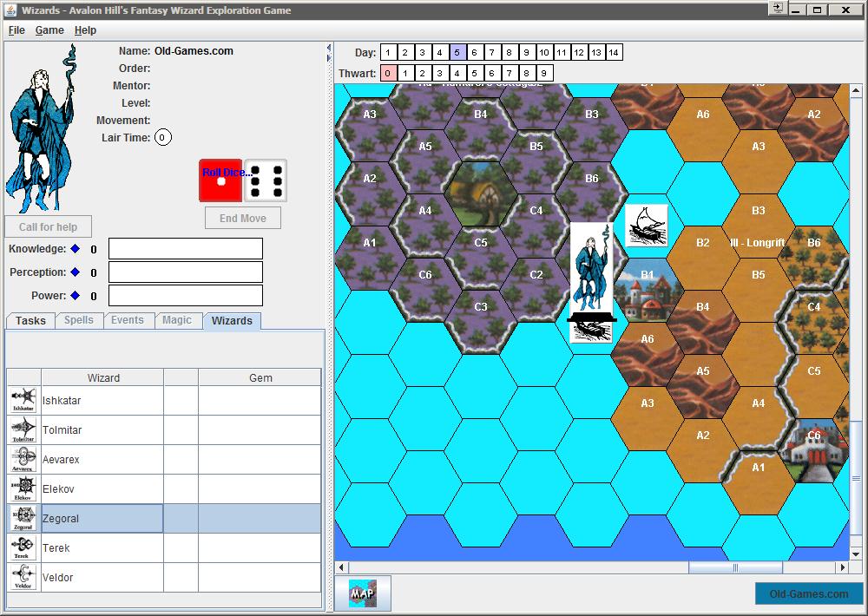Select Thwart 6 box

point(491,73)
